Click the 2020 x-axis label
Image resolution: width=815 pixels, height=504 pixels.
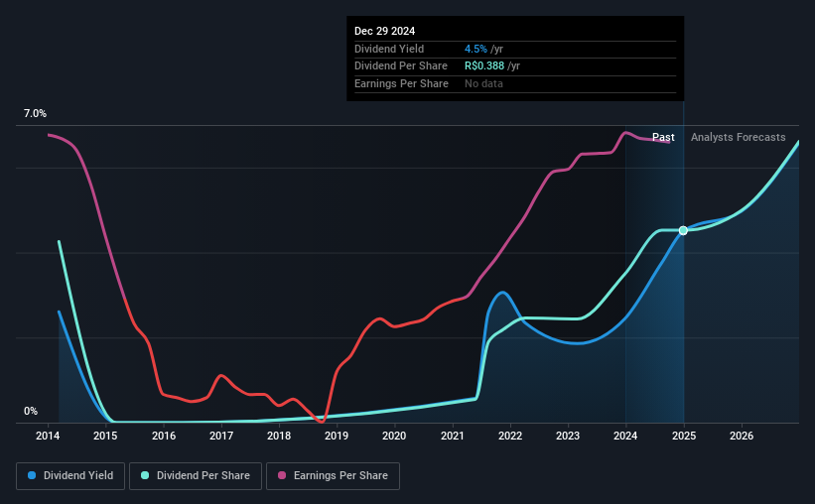point(394,436)
